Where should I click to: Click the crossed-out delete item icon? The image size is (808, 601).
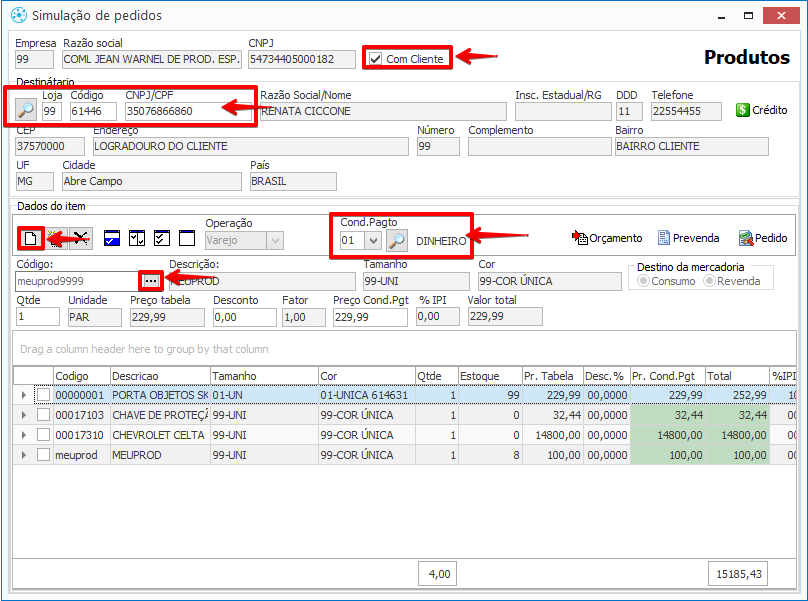81,238
